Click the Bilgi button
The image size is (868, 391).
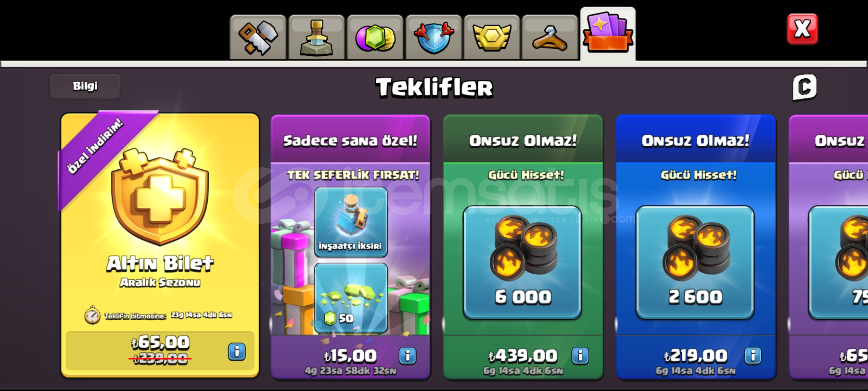click(85, 86)
